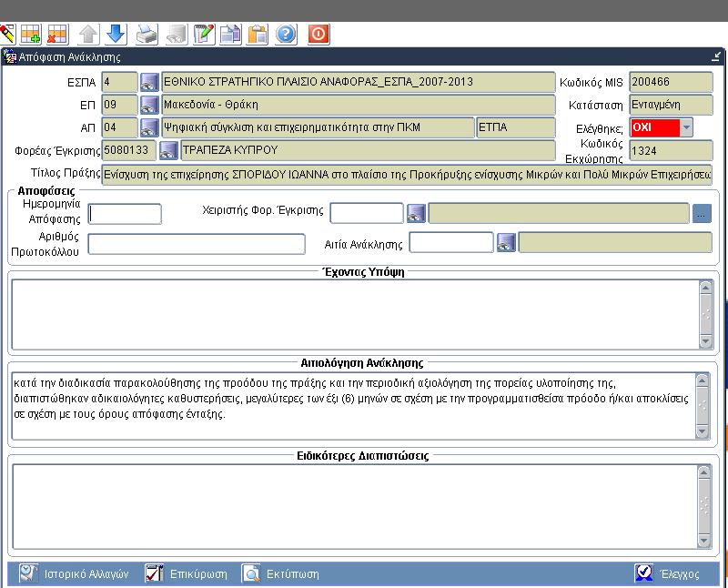Click the Ψηφιακή σύγκλιση και επιχειρηματικότητα field

pos(318,127)
